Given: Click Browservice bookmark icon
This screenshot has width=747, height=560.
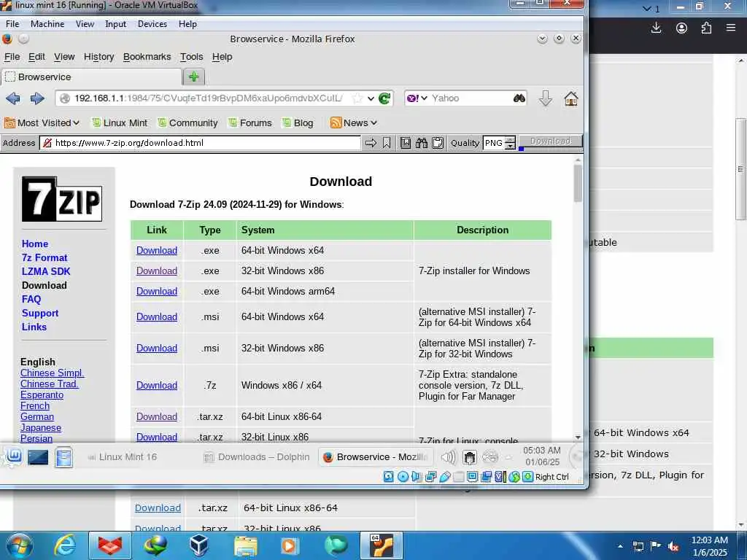Looking at the screenshot, I should [x=387, y=143].
